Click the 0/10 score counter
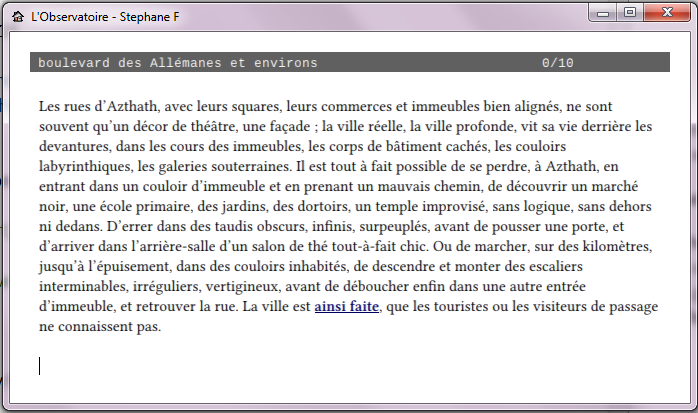The width and height of the screenshot is (698, 413). (x=557, y=63)
